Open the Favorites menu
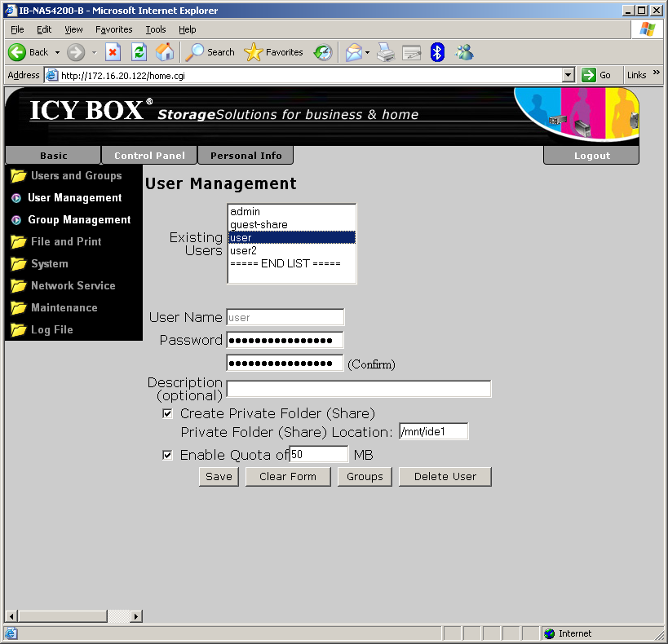The width and height of the screenshot is (668, 644). (113, 29)
